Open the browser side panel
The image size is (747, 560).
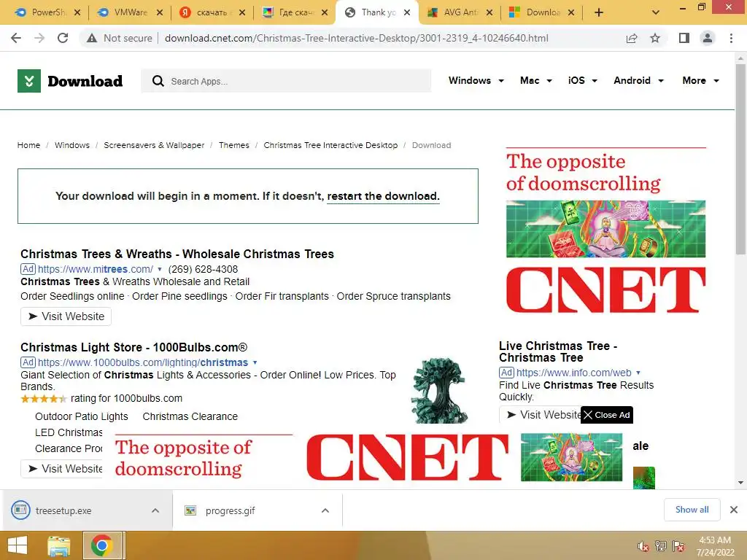(684, 38)
